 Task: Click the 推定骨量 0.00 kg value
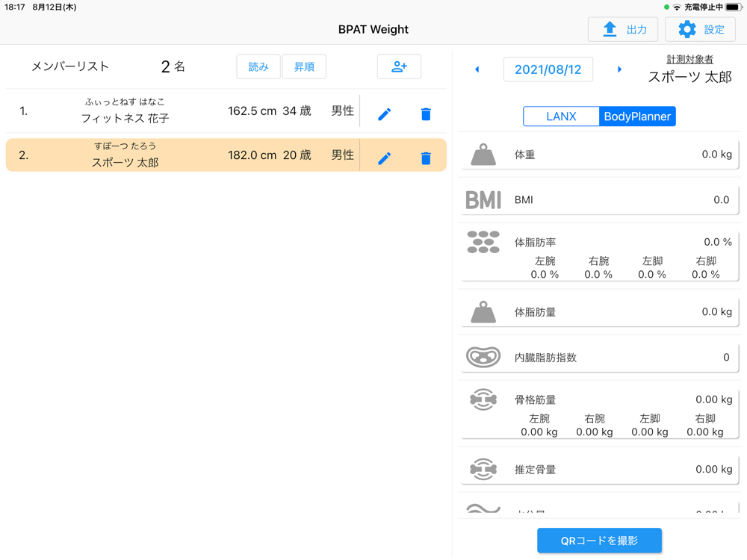[713, 470]
